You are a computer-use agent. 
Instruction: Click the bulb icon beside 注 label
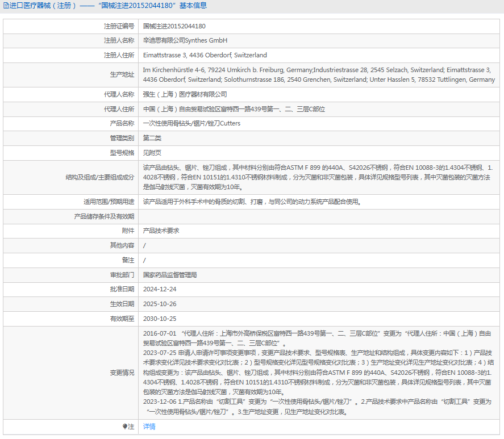coord(125,427)
